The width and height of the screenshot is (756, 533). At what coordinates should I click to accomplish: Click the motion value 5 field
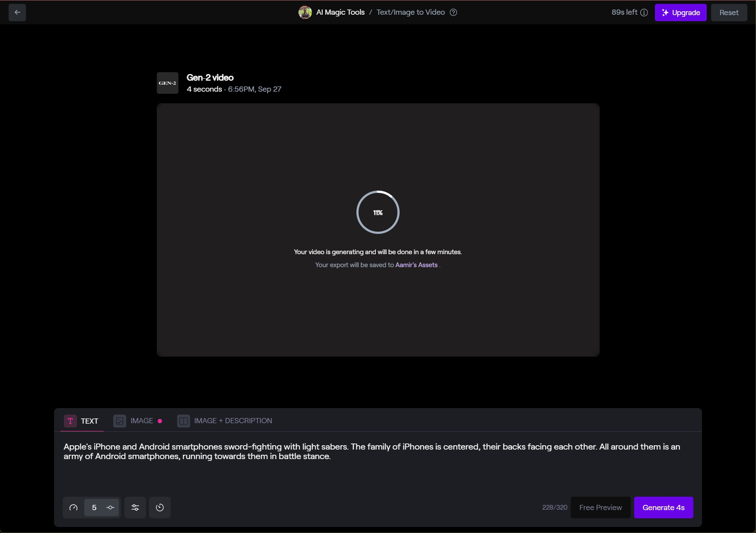tap(94, 507)
